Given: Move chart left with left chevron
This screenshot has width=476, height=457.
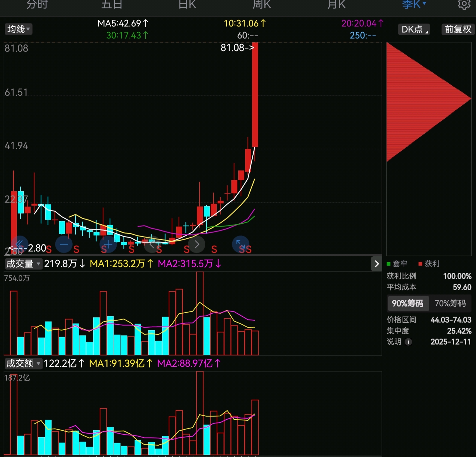Looking at the screenshot, I should 152,244.
